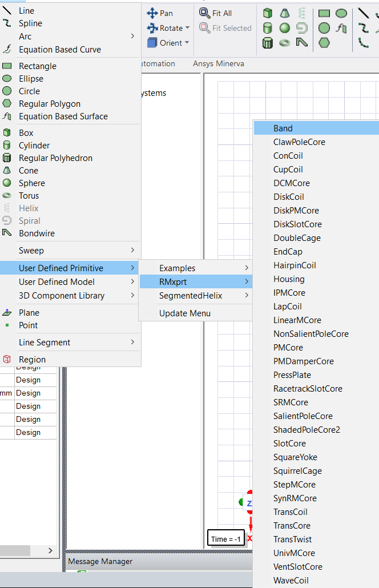The width and height of the screenshot is (379, 588).
Task: Open the Orient dropdown arrow
Action: click(x=187, y=43)
